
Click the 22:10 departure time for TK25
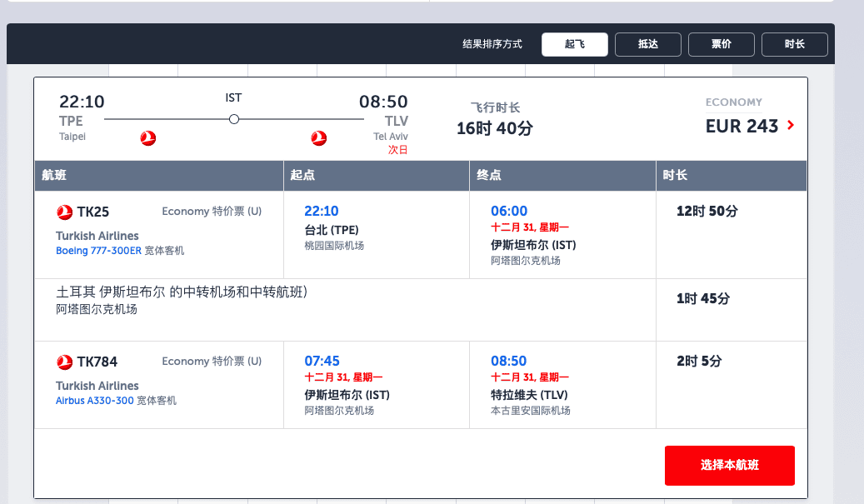pos(322,211)
